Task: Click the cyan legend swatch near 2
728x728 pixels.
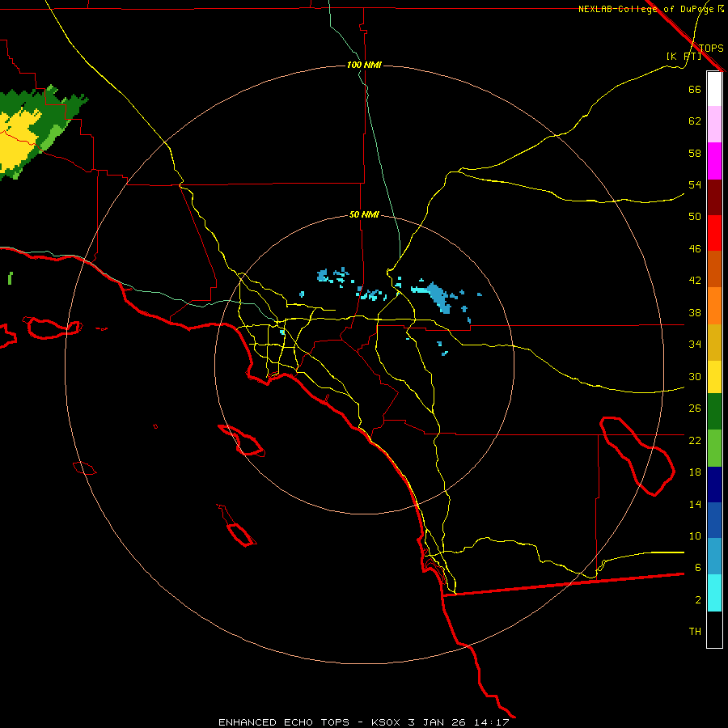Action: click(714, 593)
